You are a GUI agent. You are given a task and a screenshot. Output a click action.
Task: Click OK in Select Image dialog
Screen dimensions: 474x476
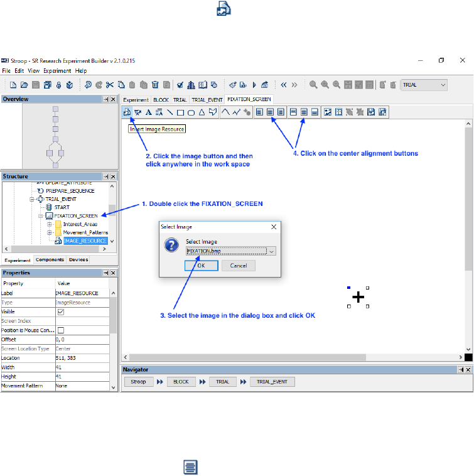201,266
